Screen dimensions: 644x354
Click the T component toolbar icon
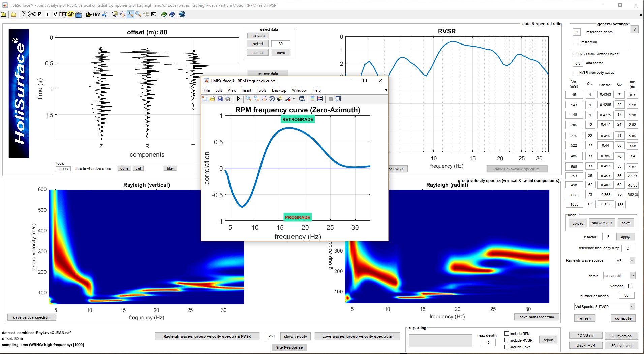48,14
